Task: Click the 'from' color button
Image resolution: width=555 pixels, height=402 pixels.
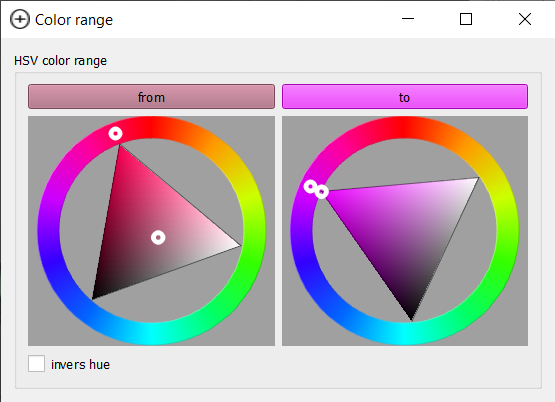Action: tap(151, 97)
